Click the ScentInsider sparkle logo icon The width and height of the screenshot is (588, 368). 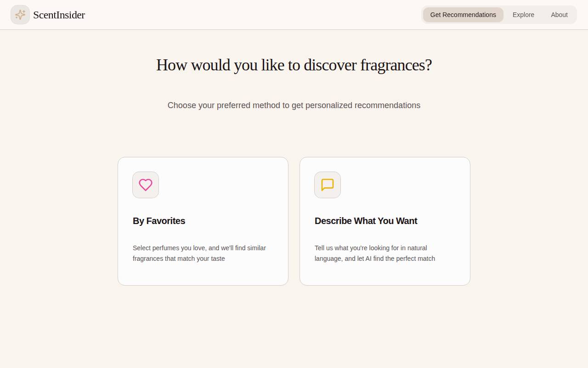pos(20,15)
